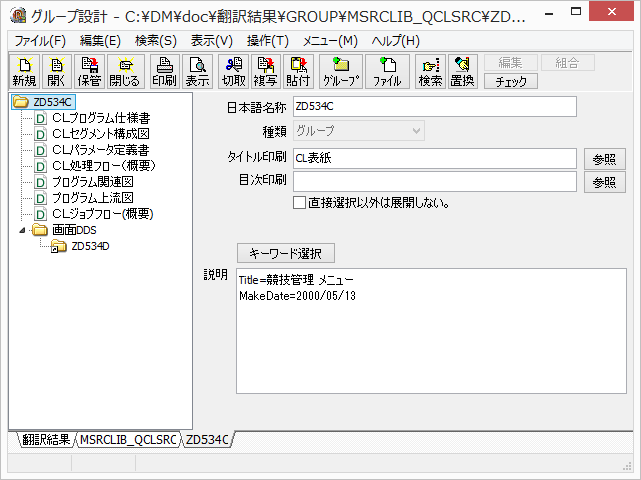Click the ZD534D linked folder icon
This screenshot has height=480, width=641.
coord(59,246)
